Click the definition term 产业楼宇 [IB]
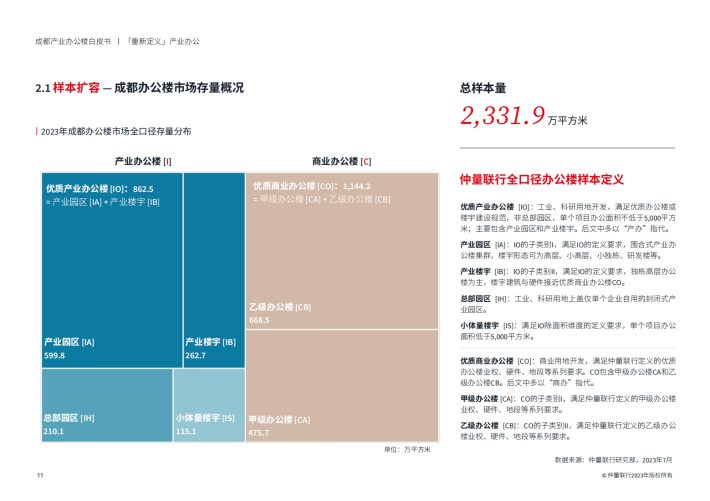Screen dimensions: 710x501 pyautogui.click(x=485, y=271)
